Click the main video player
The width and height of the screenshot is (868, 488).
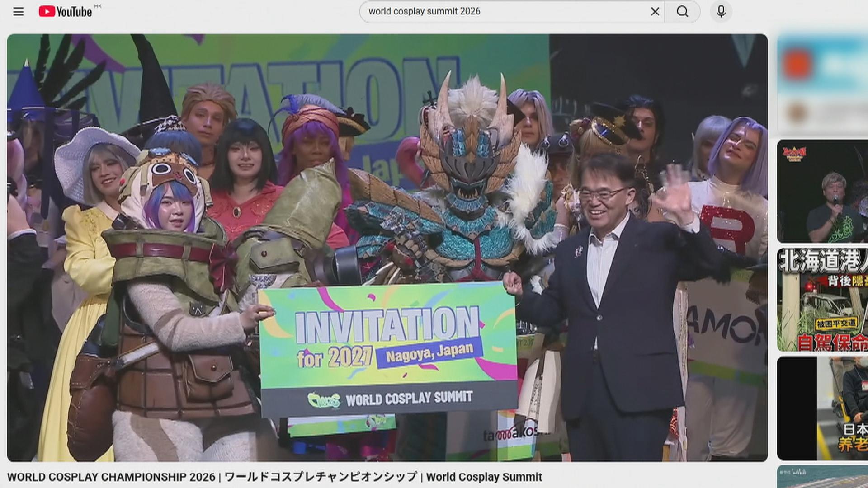(387, 248)
